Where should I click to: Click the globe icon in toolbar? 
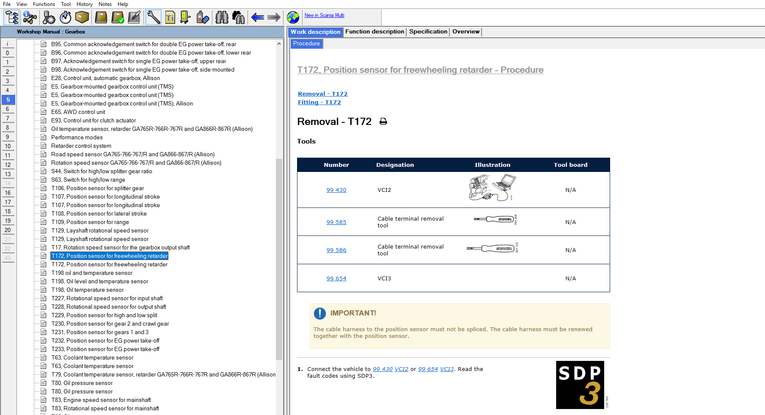293,17
